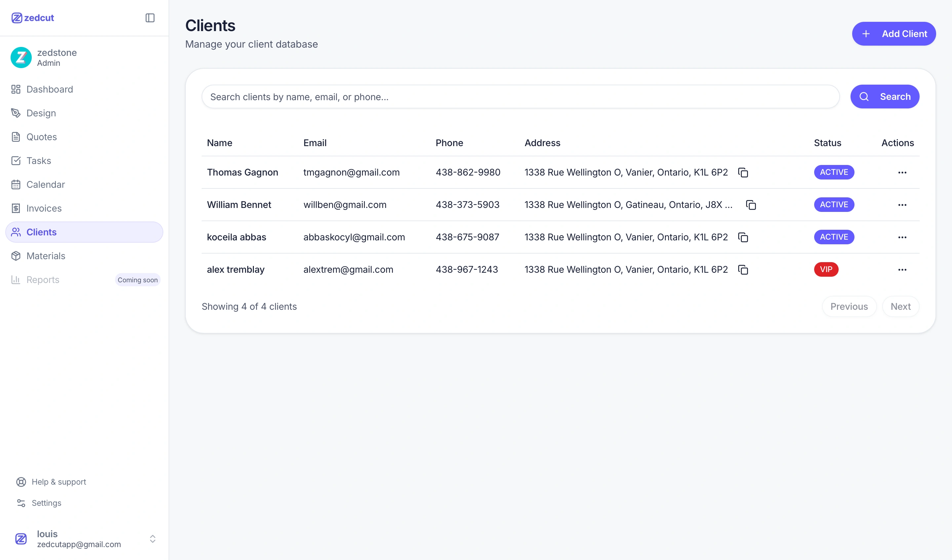Collapse the sidebar panel icon
Screen dimensions: 952x560
(x=150, y=18)
